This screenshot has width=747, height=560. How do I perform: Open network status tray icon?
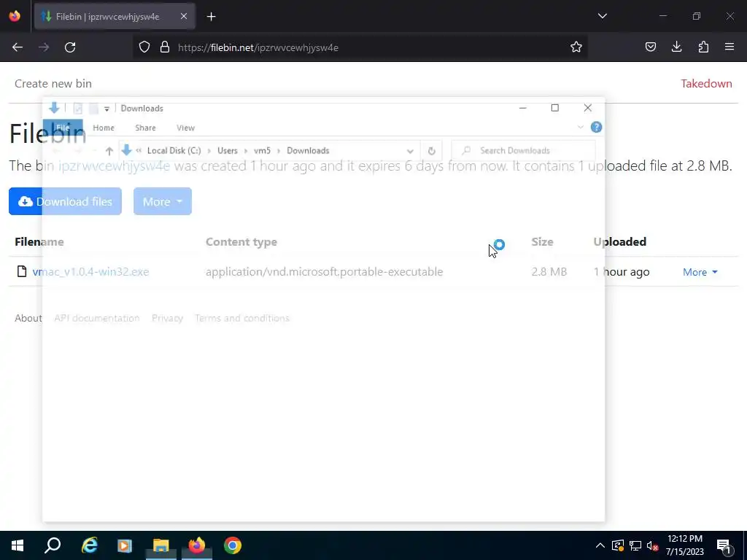(635, 545)
